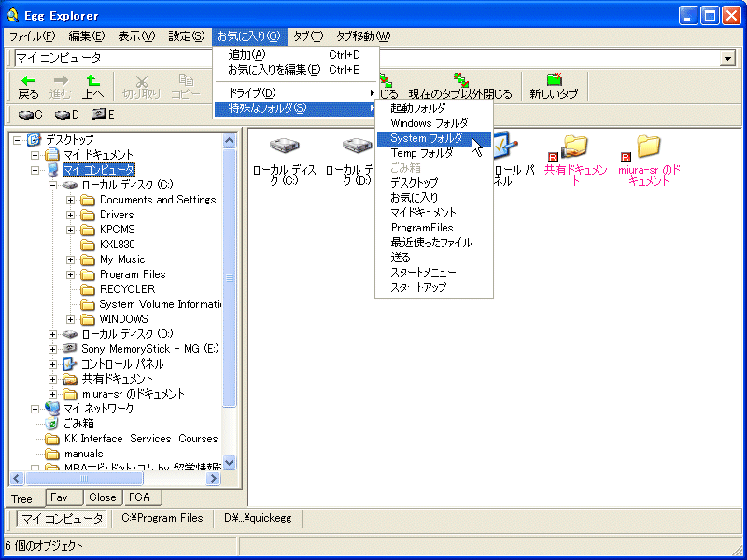The width and height of the screenshot is (747, 560).
Task: Expand the My Music folder node
Action: tap(71, 259)
